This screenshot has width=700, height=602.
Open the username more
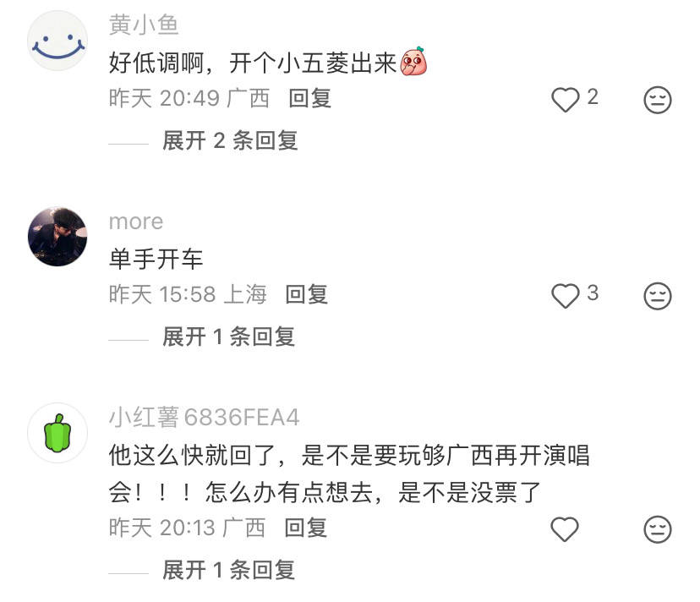click(136, 222)
